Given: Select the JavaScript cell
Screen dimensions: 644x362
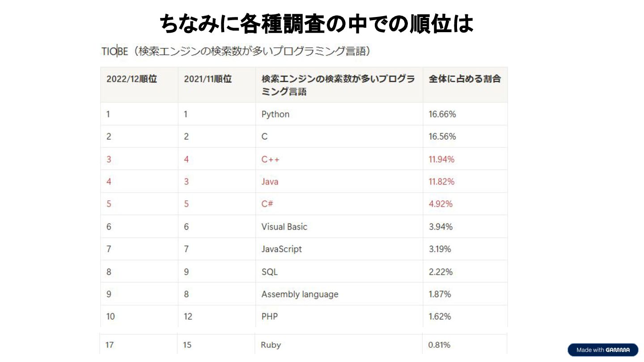Looking at the screenshot, I should pyautogui.click(x=282, y=249).
